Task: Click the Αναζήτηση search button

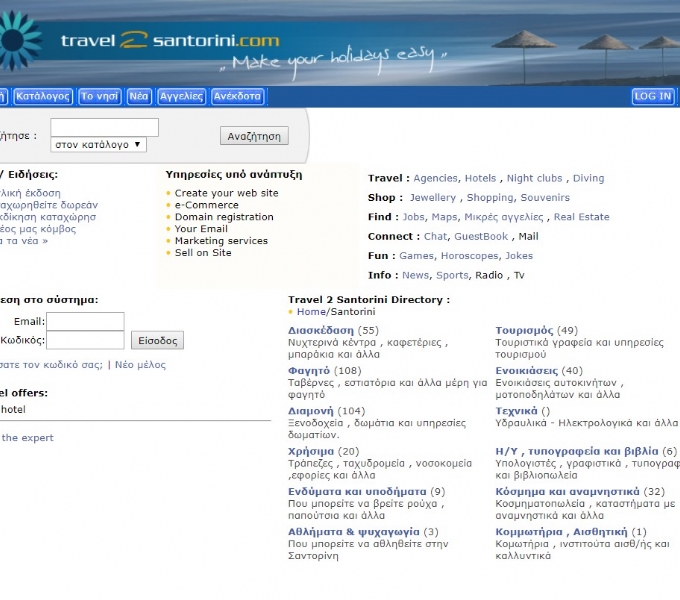Action: pyautogui.click(x=254, y=136)
